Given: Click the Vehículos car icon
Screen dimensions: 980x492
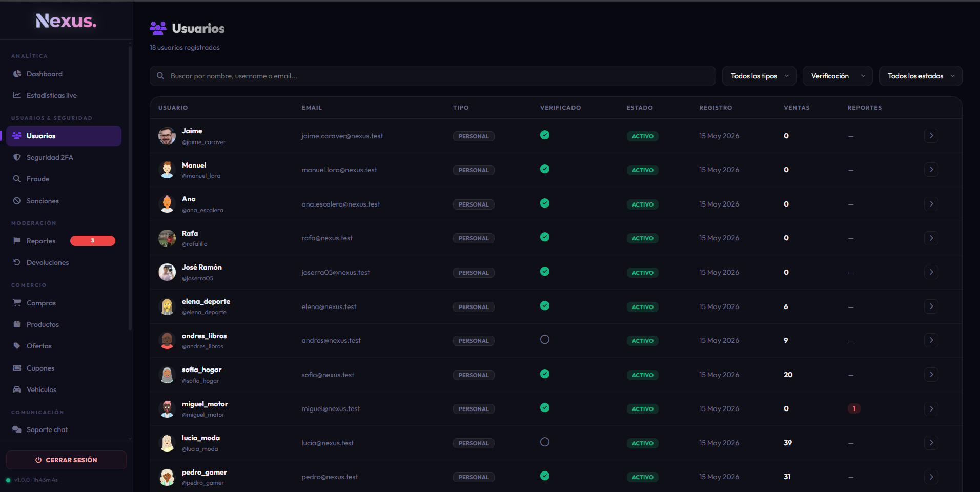Looking at the screenshot, I should (x=17, y=389).
